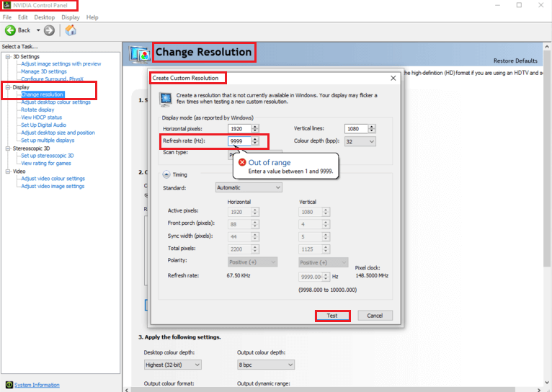The image size is (552, 392).
Task: Open the Desktop colour depth dropdown
Action: [x=172, y=365]
